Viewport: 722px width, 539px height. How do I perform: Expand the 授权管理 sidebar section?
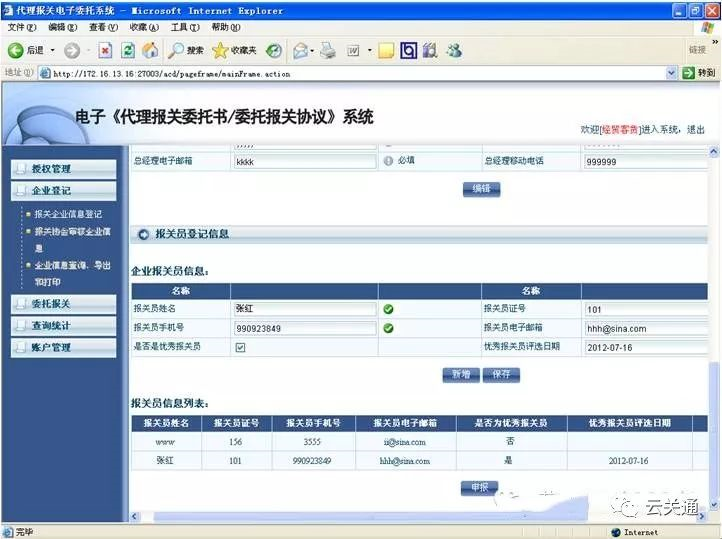point(64,169)
